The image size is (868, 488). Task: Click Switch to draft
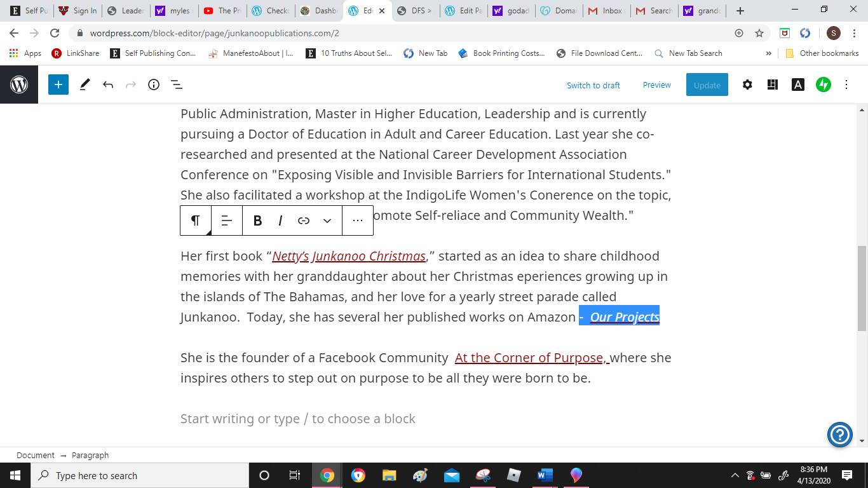coord(593,85)
